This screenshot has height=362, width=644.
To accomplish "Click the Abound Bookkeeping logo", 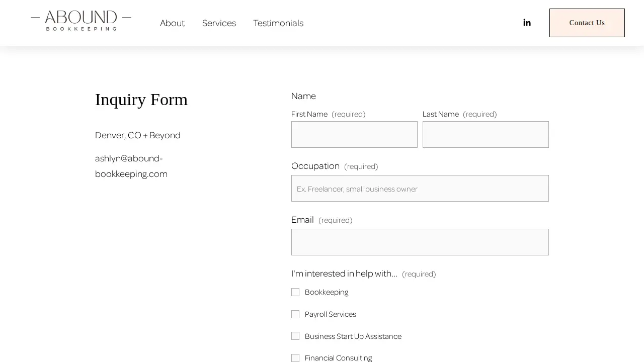I will pos(81,21).
